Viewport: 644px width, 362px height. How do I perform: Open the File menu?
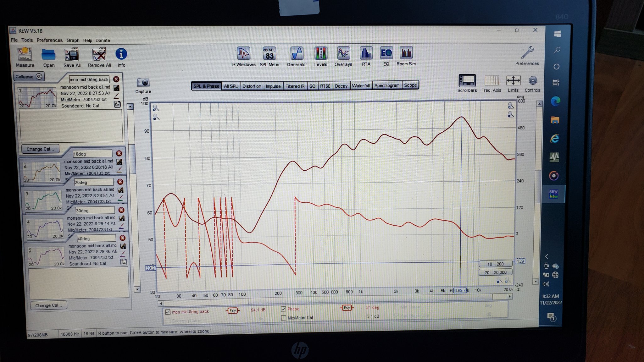point(14,40)
